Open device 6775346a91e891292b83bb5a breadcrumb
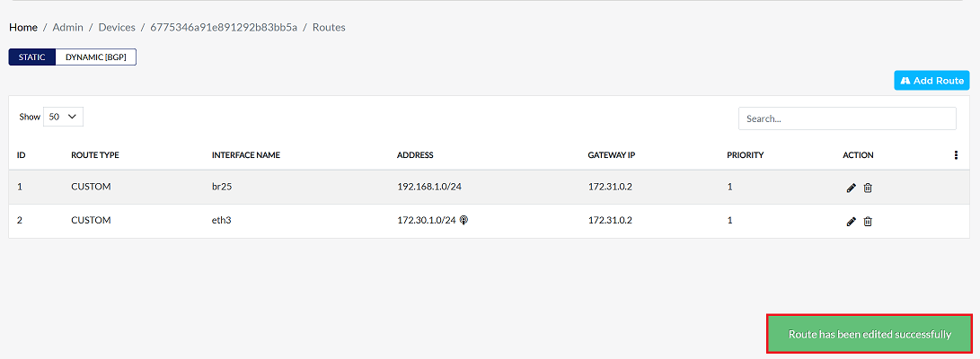980x359 pixels. [224, 28]
